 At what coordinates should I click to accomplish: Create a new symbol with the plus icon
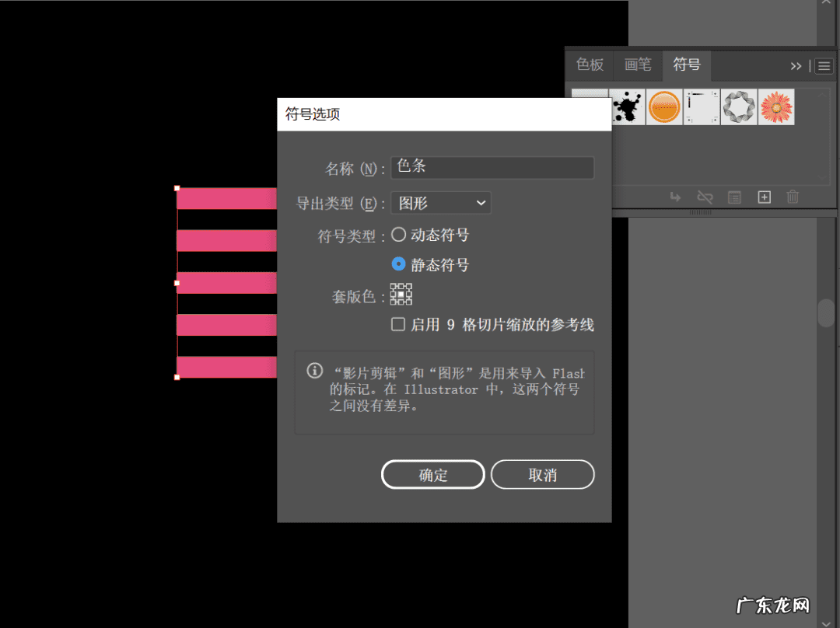click(764, 197)
